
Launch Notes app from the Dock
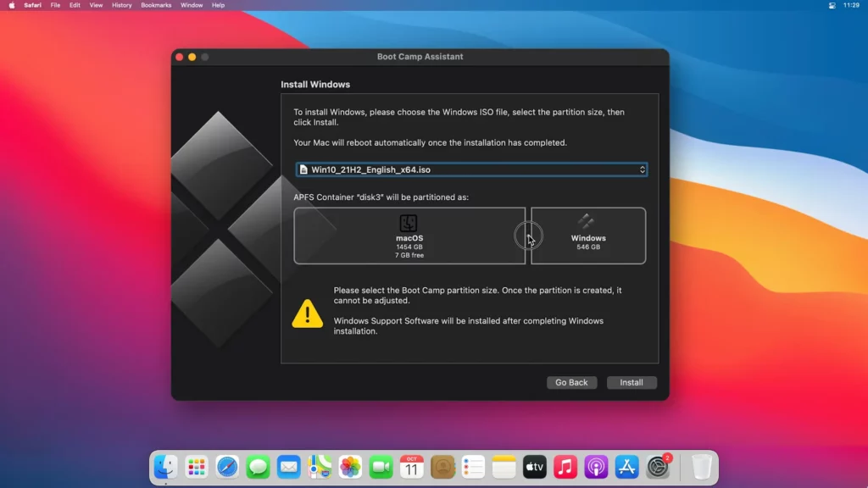click(x=504, y=468)
